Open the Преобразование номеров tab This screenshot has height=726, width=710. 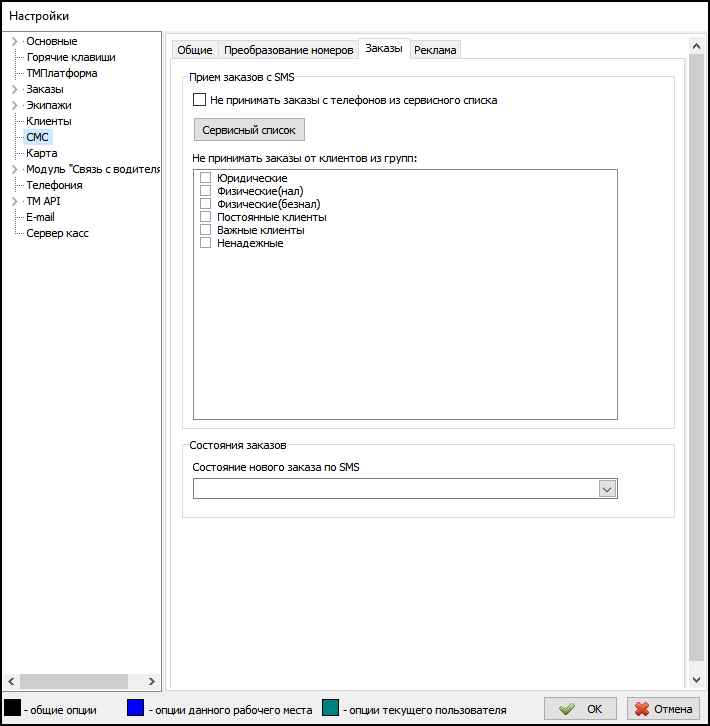point(288,50)
